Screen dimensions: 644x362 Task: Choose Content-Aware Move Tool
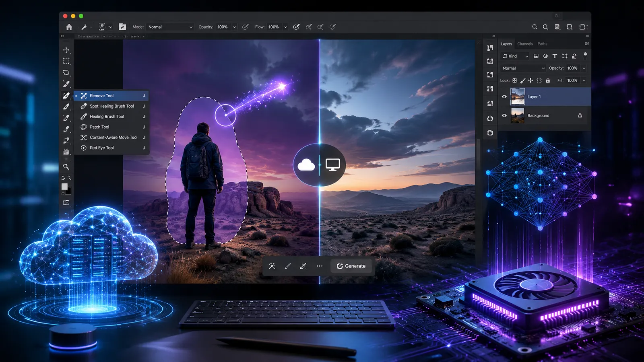pyautogui.click(x=111, y=138)
